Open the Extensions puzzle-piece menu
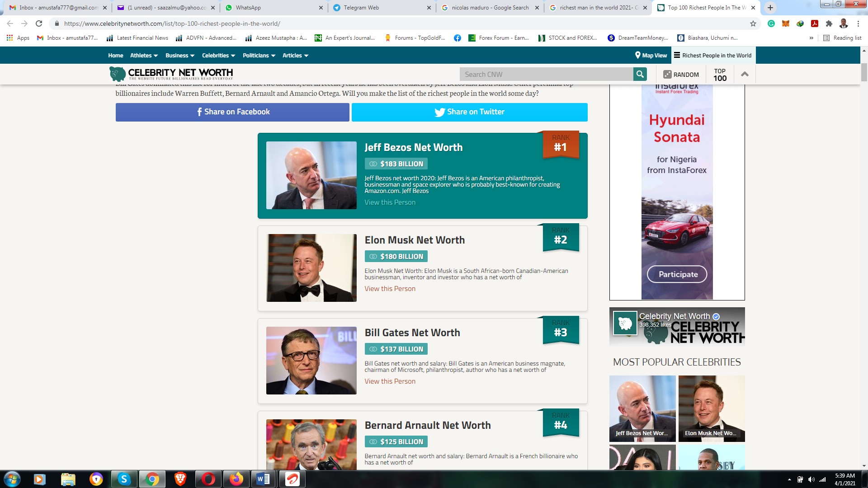Screen dimensions: 868x488 pos(829,23)
